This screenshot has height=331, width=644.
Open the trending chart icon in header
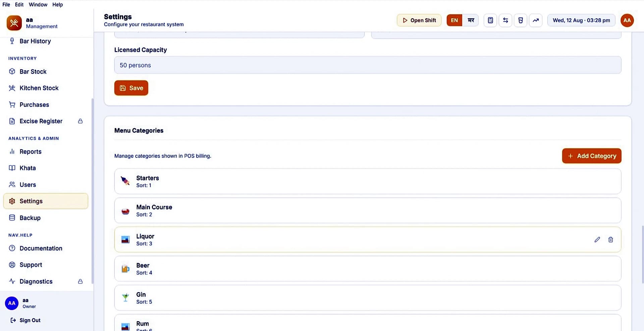536,20
